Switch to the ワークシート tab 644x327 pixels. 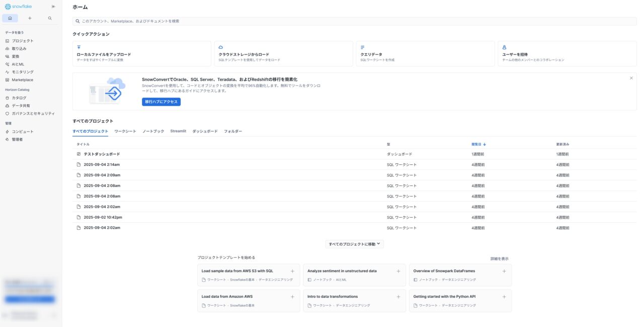tap(125, 131)
